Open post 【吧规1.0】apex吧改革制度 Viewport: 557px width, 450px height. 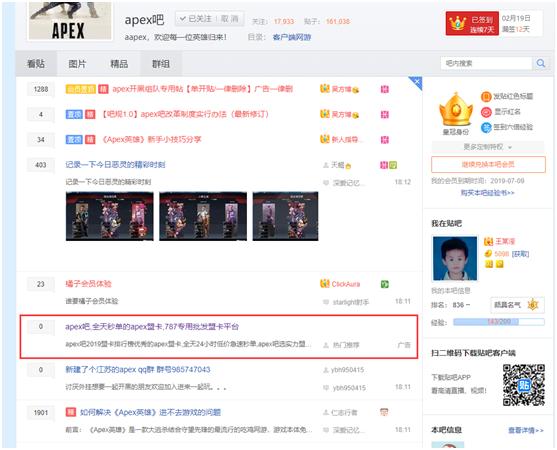tap(184, 114)
